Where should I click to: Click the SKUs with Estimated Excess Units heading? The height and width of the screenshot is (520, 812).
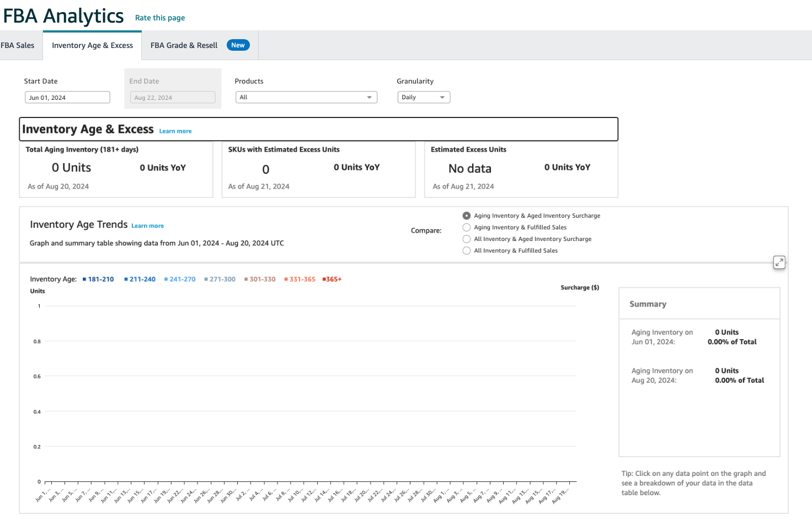tap(284, 149)
